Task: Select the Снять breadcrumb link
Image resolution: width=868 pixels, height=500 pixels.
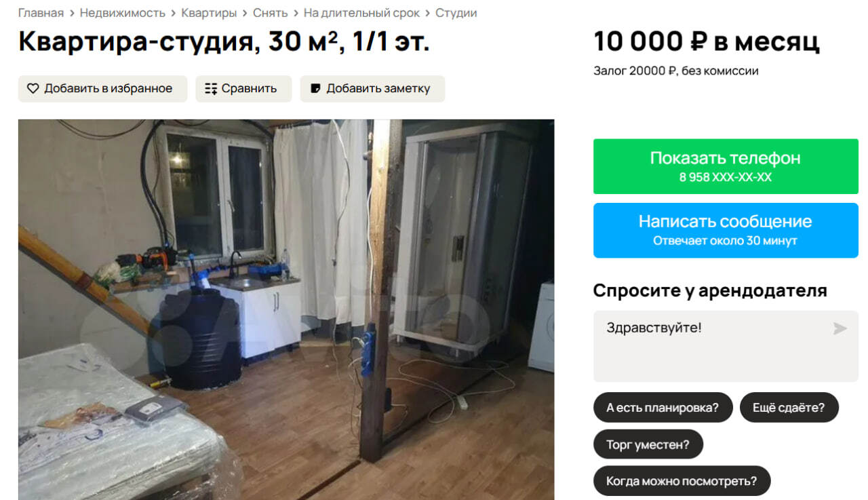Action: [x=270, y=13]
